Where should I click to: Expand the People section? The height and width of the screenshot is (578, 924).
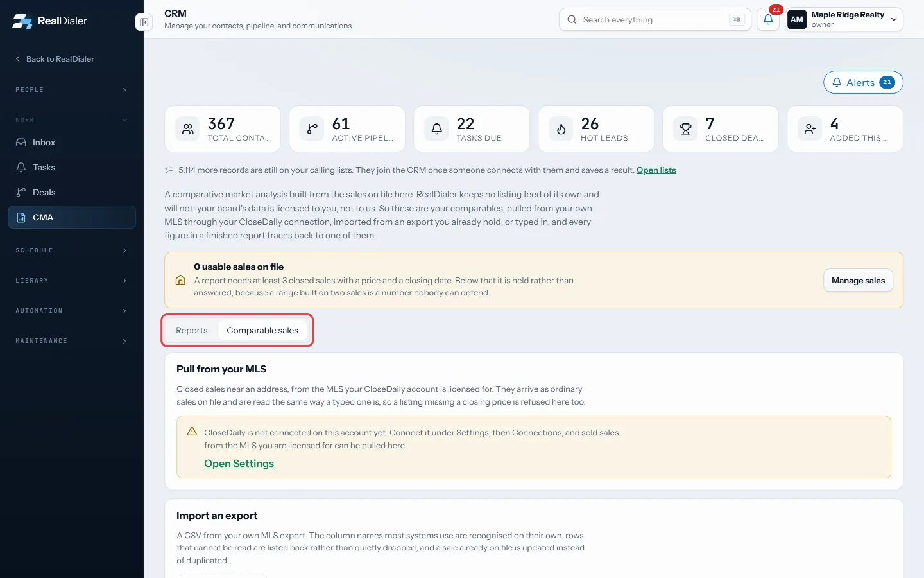72,90
